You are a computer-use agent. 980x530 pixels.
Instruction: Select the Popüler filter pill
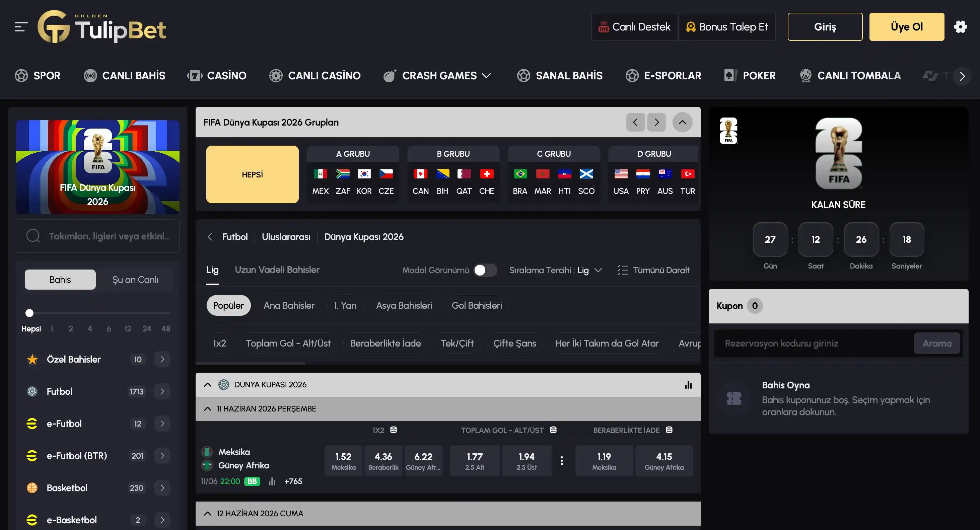click(x=228, y=305)
